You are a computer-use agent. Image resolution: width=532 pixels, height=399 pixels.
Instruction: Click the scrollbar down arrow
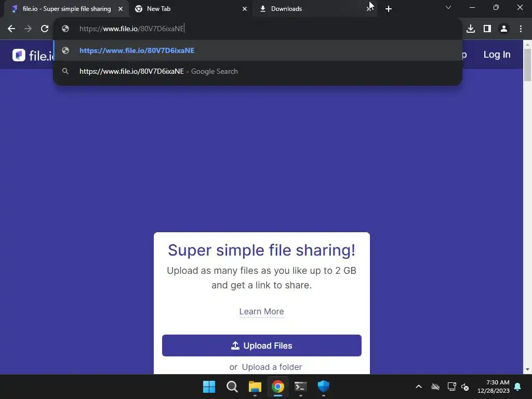[528, 369]
